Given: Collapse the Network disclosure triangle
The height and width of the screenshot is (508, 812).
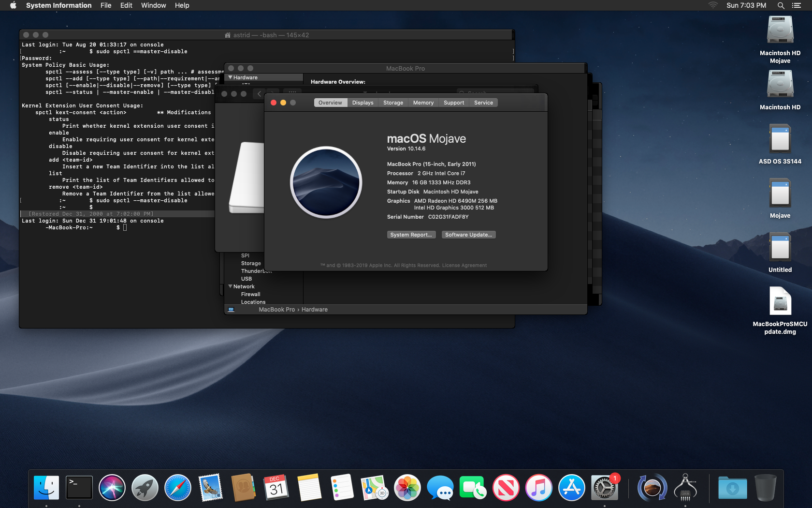Looking at the screenshot, I should point(231,286).
